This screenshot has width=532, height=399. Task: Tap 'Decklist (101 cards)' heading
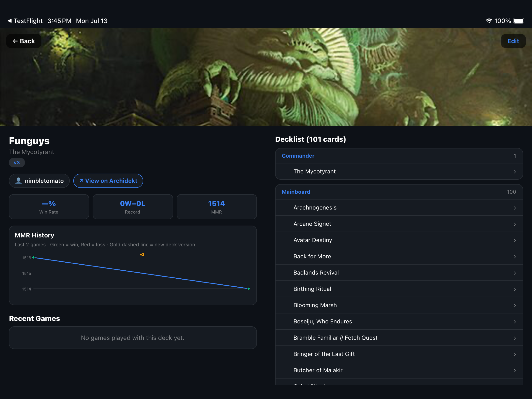pyautogui.click(x=310, y=139)
